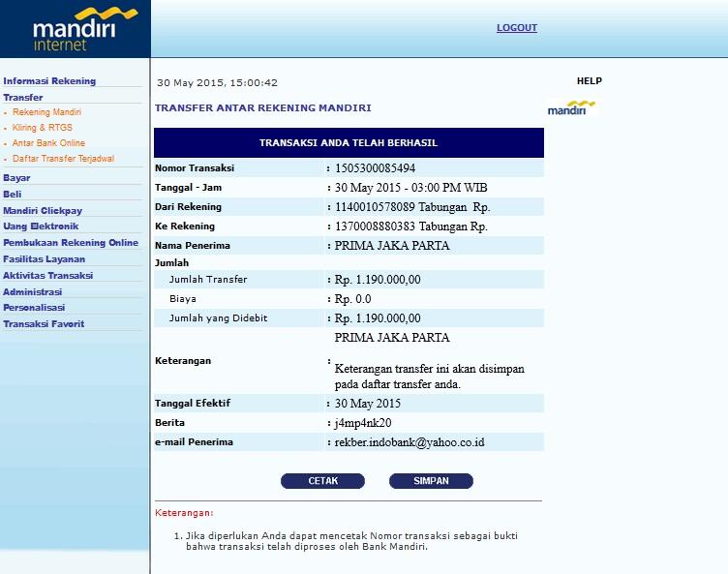This screenshot has height=574, width=728.
Task: Click the Tanggal - Jam value 03:00 PM WIB
Action: click(x=410, y=188)
